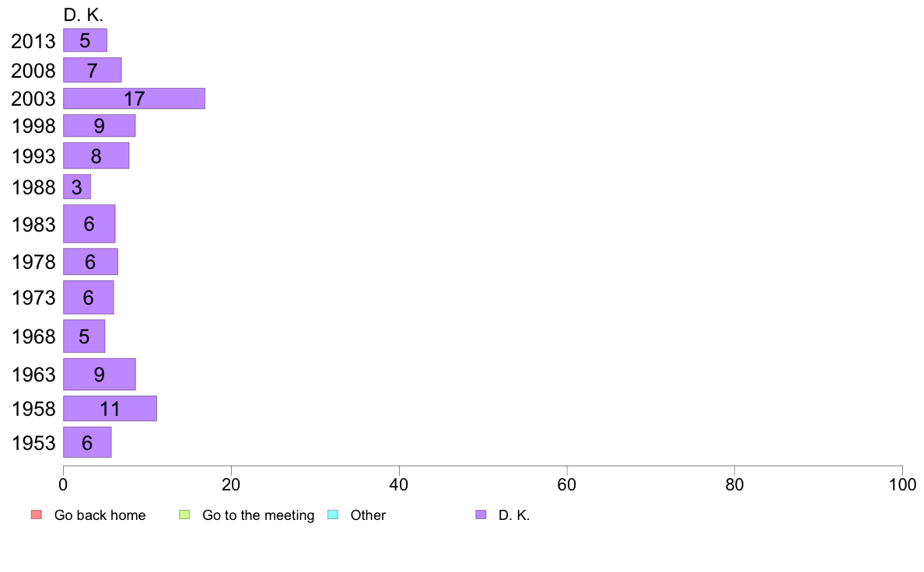Image resolution: width=924 pixels, height=572 pixels.
Task: Click the 100 tick label on axis
Action: 902,484
